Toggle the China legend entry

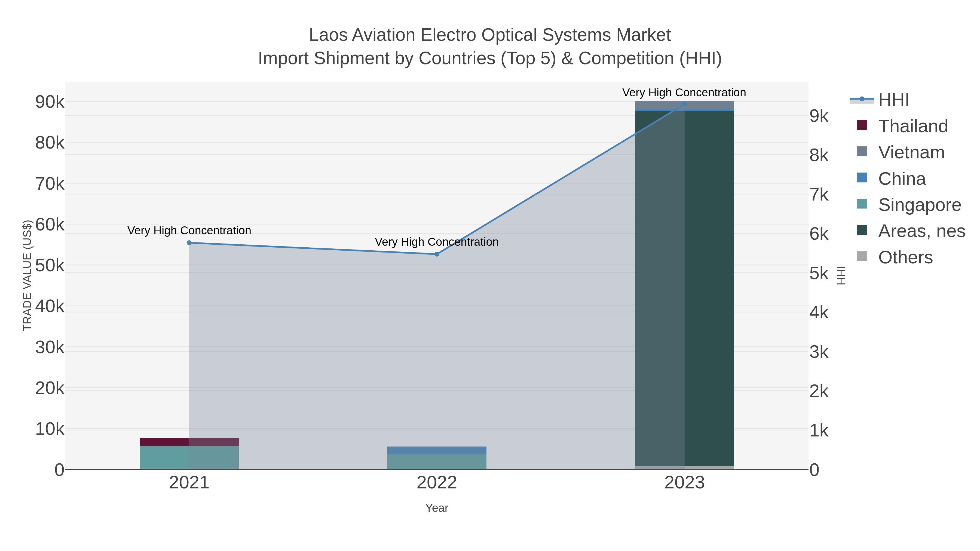click(891, 179)
